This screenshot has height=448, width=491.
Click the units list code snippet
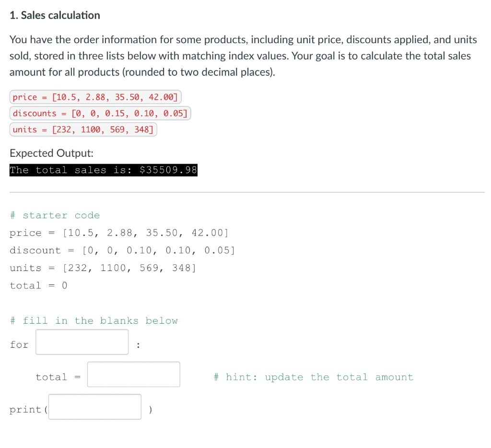[x=82, y=130]
